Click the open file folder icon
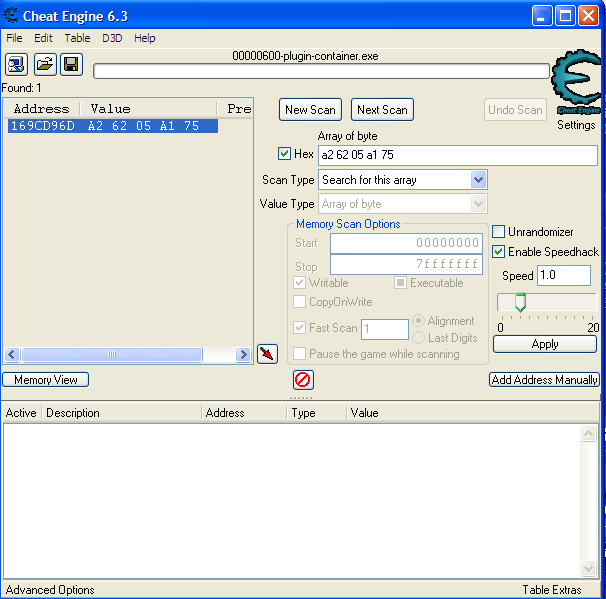The height and width of the screenshot is (599, 606). coord(45,64)
